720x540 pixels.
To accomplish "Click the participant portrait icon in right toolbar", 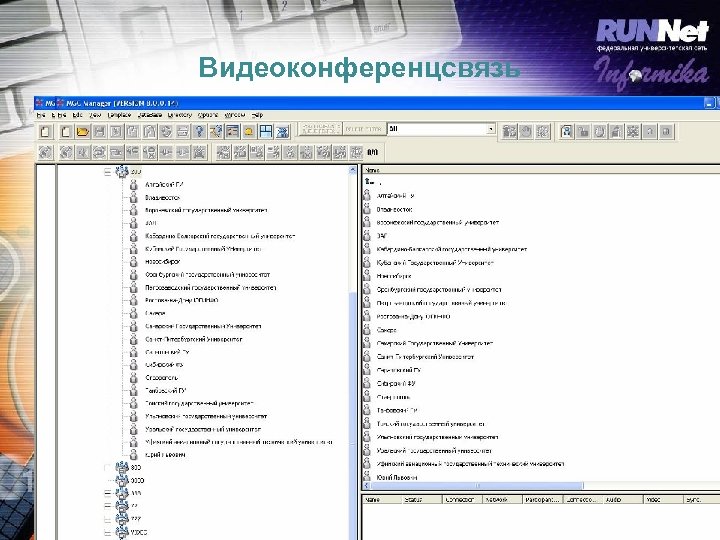I will (x=567, y=132).
